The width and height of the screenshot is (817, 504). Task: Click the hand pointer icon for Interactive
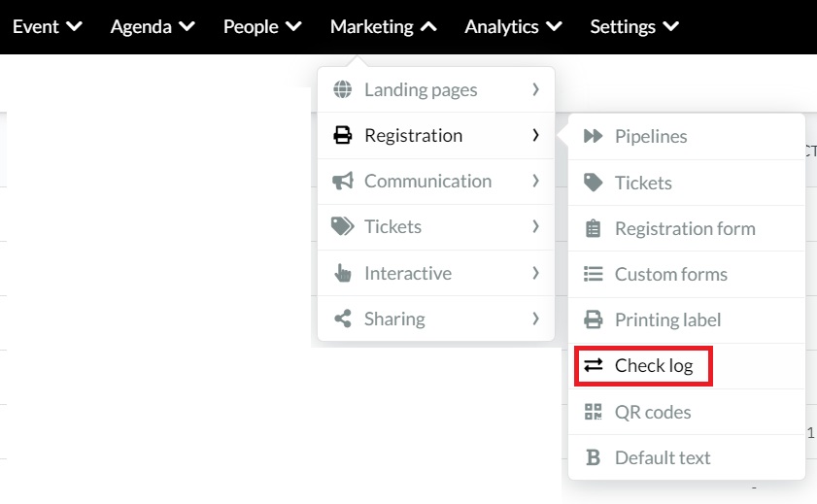[x=342, y=273]
